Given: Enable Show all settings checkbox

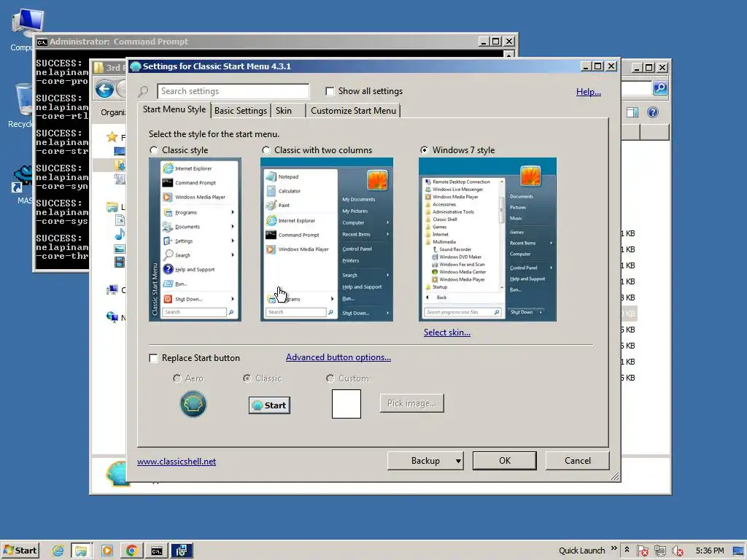Looking at the screenshot, I should pos(330,91).
